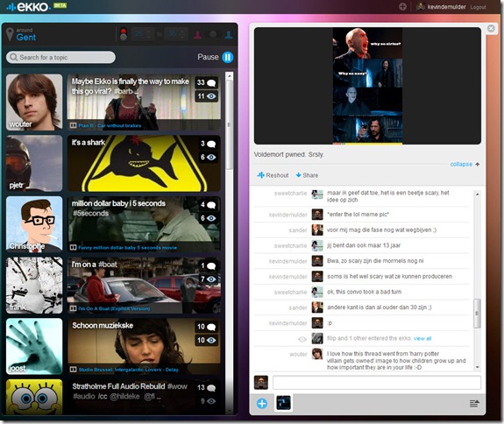Open pjetr's profile picture
Viewport: 504px width, 424px height.
click(x=34, y=163)
